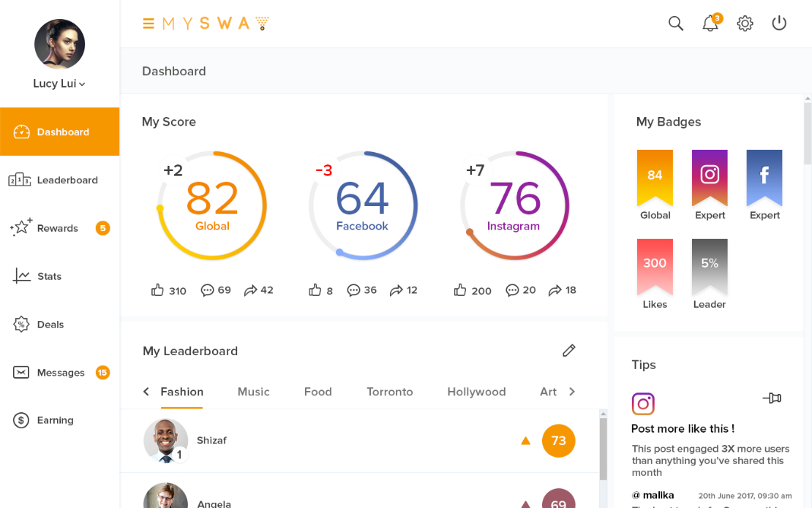Click the Rewards badge count 5
Screen dimensions: 812x508
click(103, 228)
